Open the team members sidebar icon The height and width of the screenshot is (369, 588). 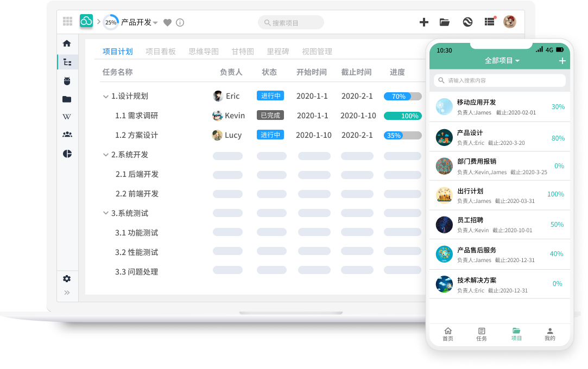click(67, 135)
